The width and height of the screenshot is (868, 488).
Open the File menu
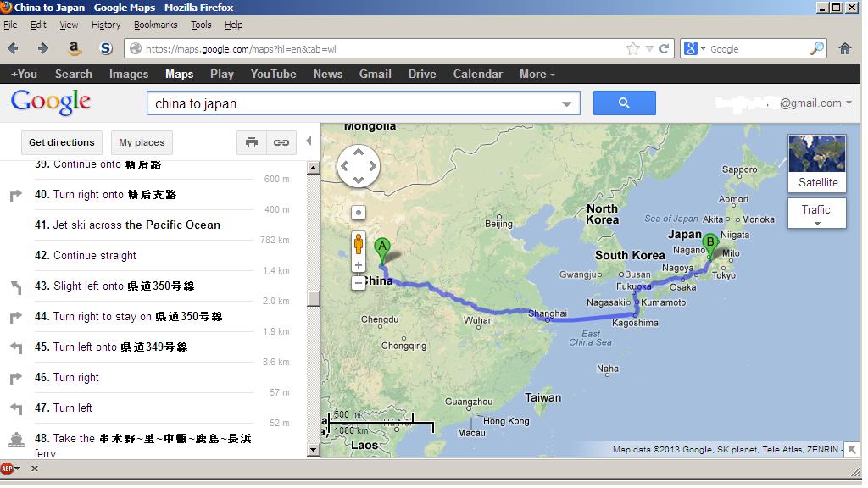point(10,25)
